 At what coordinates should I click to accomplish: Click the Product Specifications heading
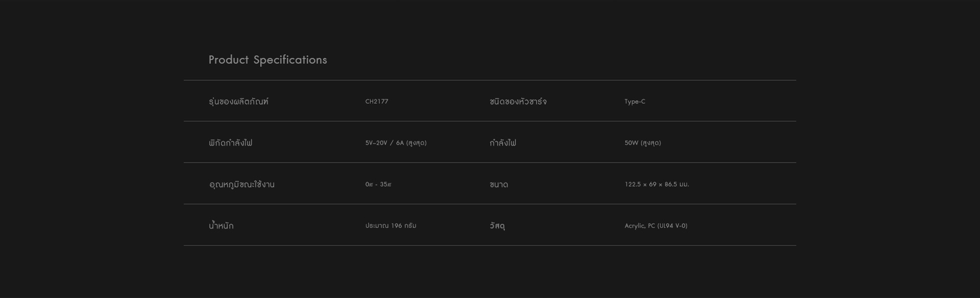coord(267,60)
